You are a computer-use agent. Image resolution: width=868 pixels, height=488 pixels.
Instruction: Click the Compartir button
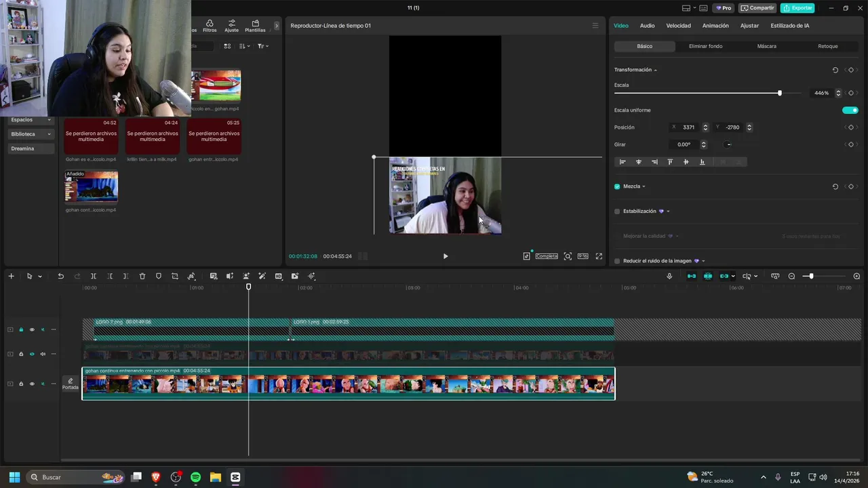pyautogui.click(x=757, y=8)
